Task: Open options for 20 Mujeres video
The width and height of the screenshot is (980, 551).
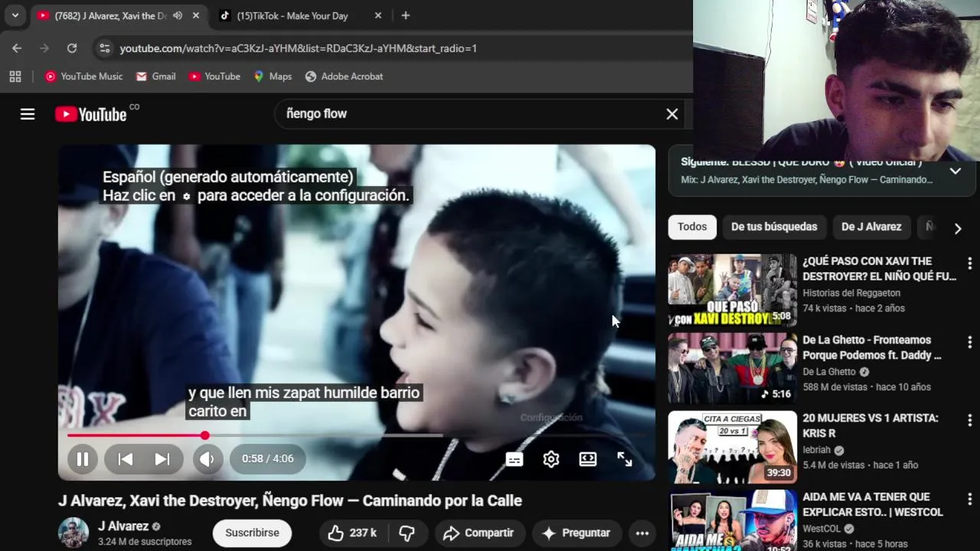Action: coord(969,421)
